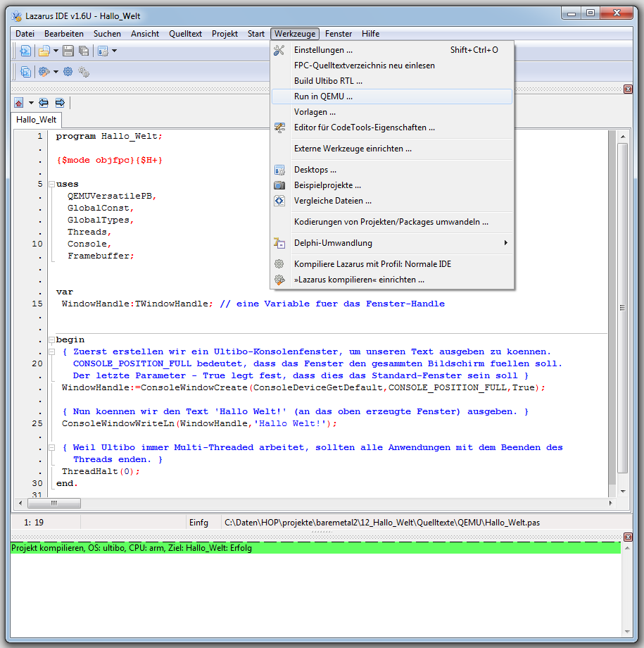Click the camera icon beside Beispielprojekte

[279, 185]
